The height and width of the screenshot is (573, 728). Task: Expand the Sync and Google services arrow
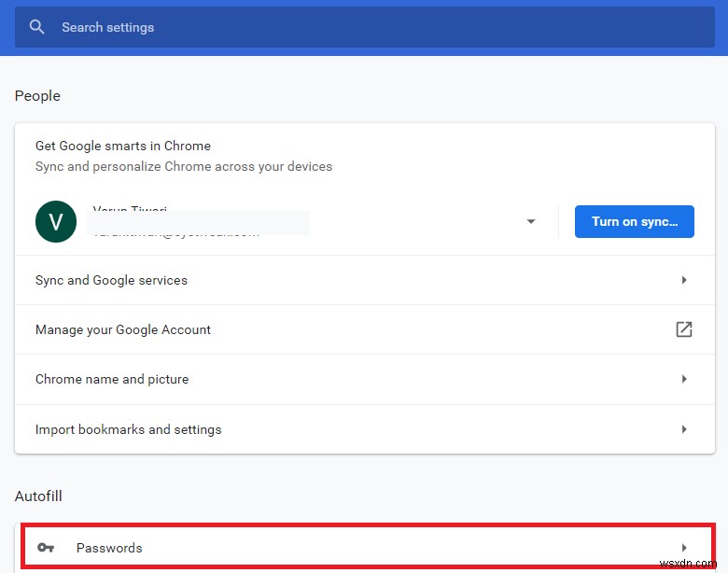point(684,280)
